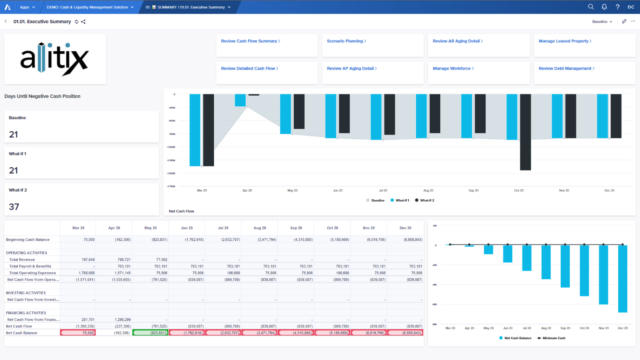
Task: Click the edit pencil icon at top right
Action: 624,21
